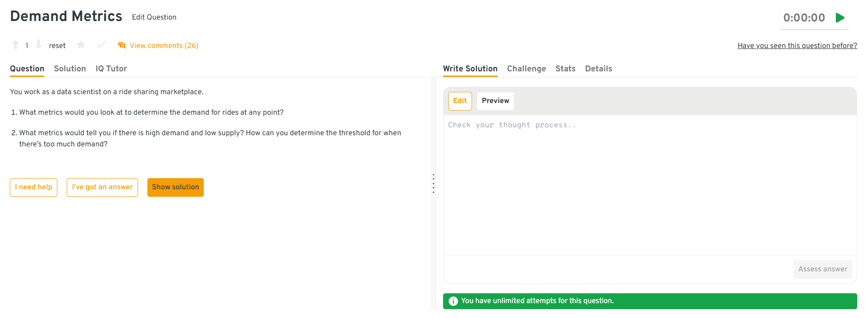Grab the vertical panel divider handle
Viewport: 868px width, 318px height.
tap(433, 184)
